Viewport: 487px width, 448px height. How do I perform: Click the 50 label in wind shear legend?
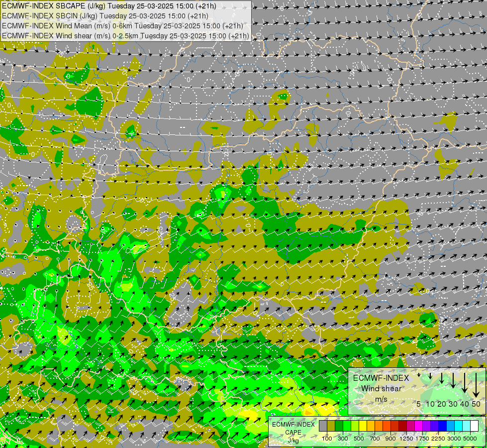coord(476,404)
